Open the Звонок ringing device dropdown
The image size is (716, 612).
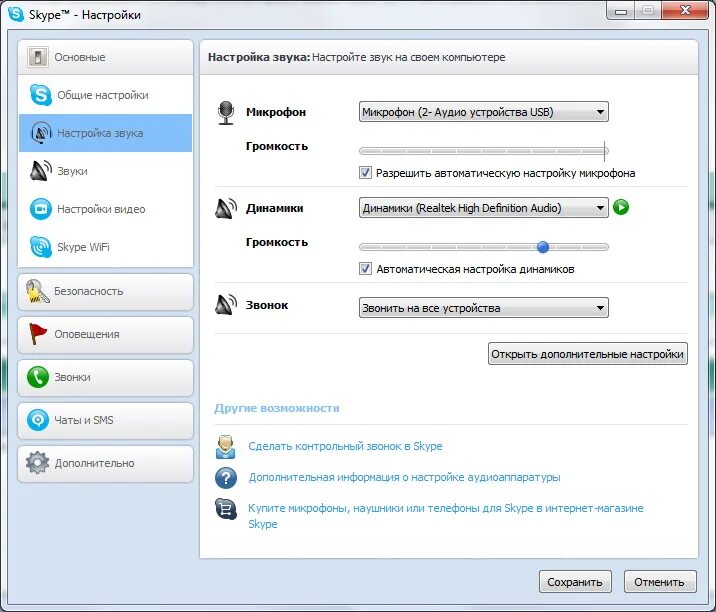[484, 308]
